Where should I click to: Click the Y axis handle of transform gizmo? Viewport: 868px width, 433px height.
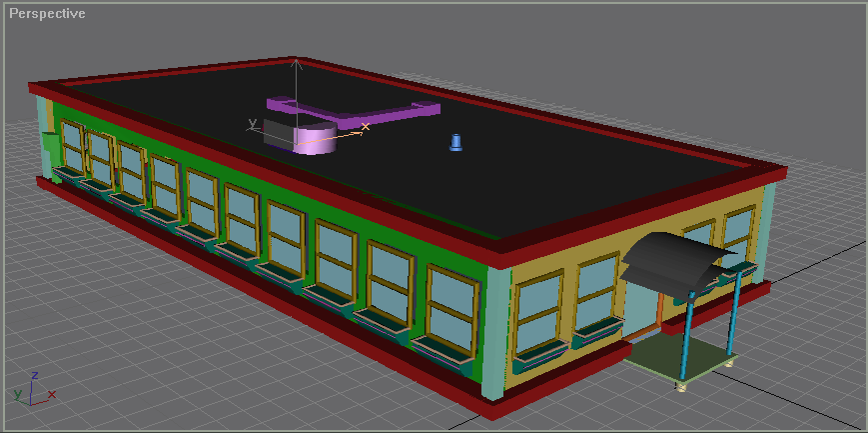pos(253,123)
